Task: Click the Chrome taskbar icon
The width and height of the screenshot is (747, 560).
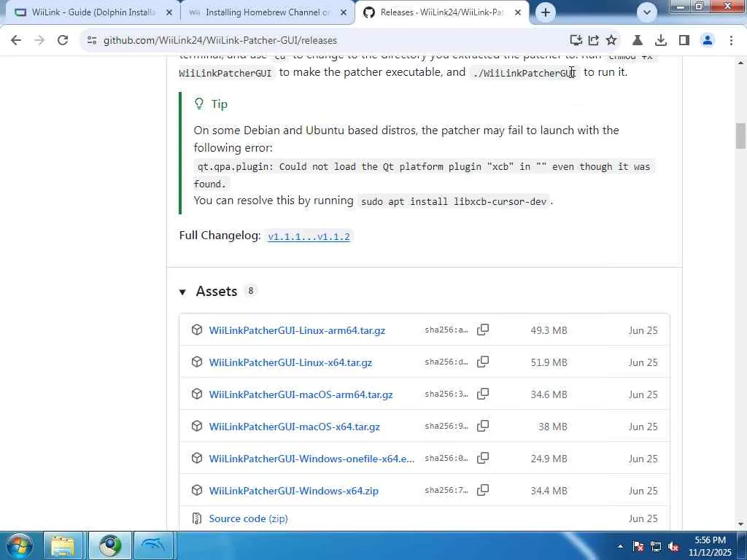Action: 110,545
